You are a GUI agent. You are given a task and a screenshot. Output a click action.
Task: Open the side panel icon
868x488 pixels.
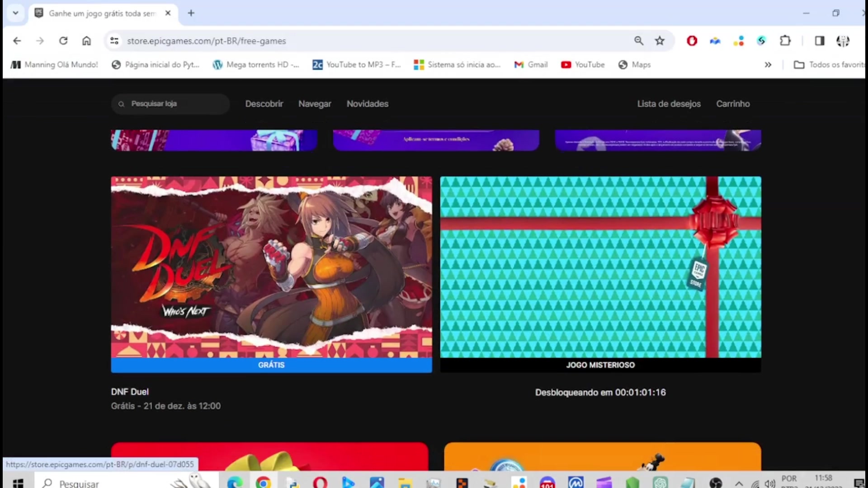(819, 41)
